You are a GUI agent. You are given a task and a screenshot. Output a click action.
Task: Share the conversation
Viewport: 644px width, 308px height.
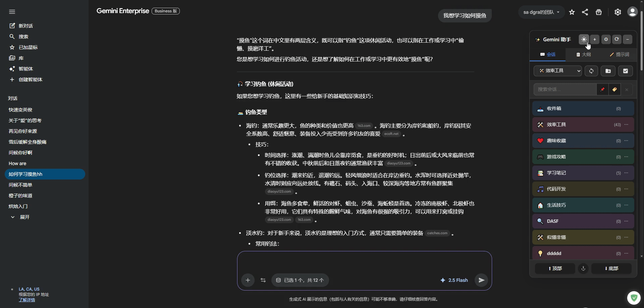pyautogui.click(x=585, y=12)
